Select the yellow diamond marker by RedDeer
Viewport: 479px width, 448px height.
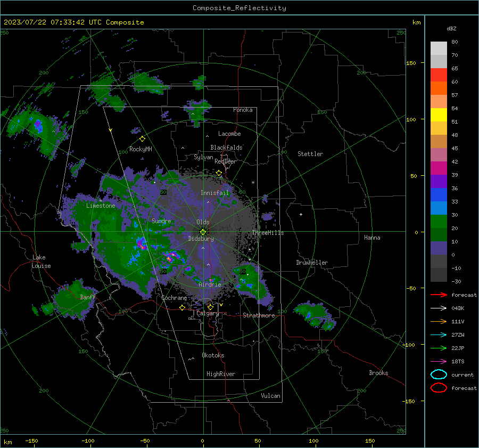(x=219, y=173)
